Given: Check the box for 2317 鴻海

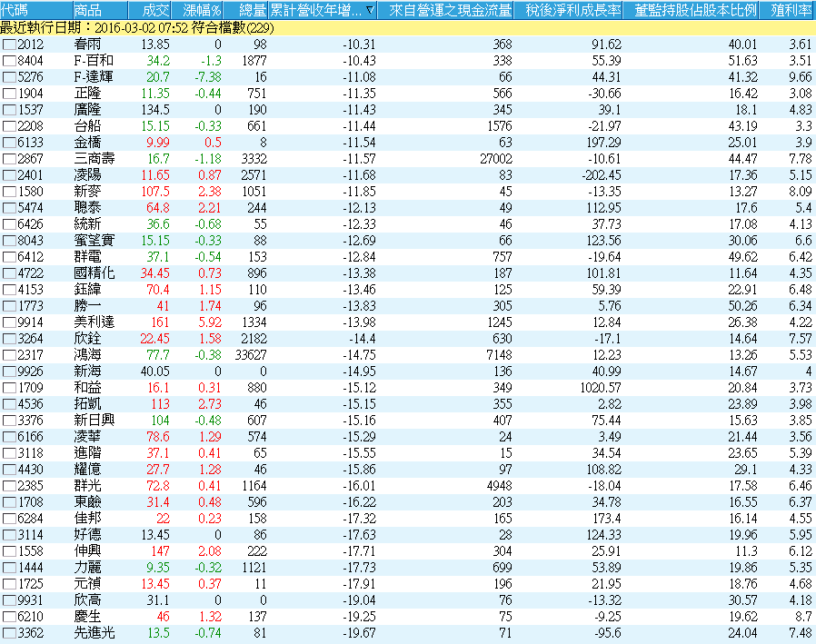Looking at the screenshot, I should tap(9, 352).
